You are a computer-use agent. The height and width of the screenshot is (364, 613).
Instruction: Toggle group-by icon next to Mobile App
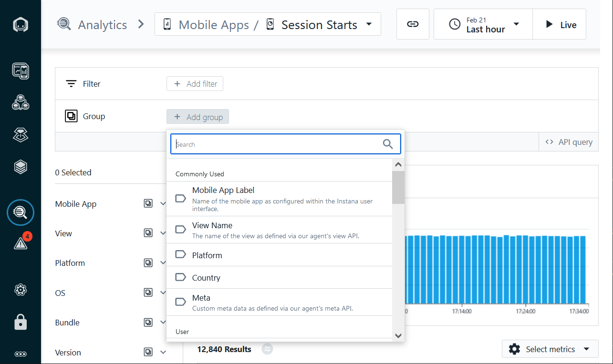coord(148,204)
